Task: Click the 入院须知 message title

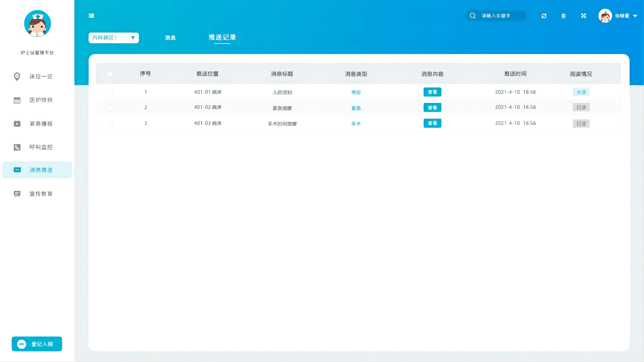Action: tap(282, 93)
